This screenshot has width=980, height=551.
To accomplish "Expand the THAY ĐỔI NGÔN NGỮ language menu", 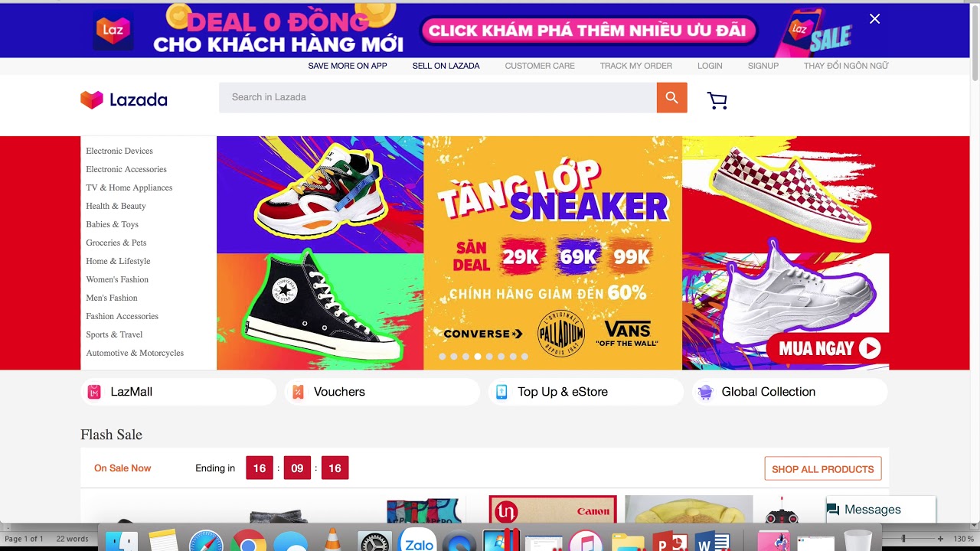I will (x=846, y=66).
